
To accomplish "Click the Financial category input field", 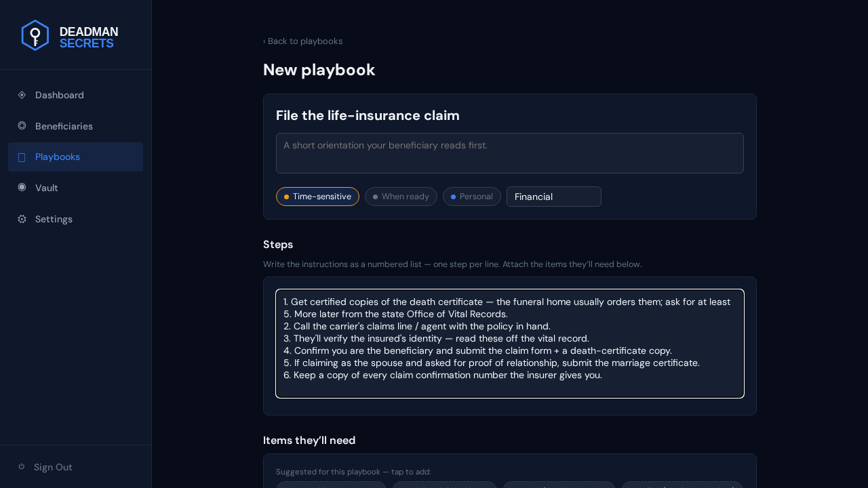I will (x=554, y=197).
